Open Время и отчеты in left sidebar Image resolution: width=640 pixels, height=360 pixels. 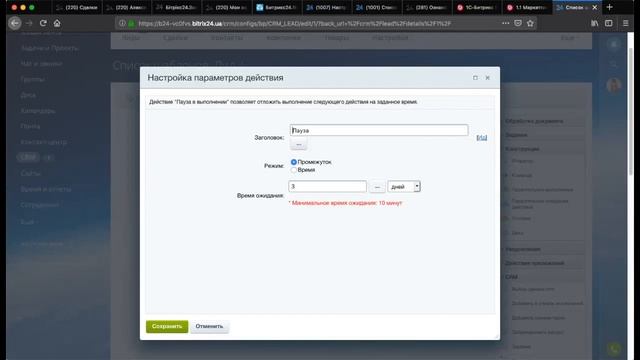(46, 189)
